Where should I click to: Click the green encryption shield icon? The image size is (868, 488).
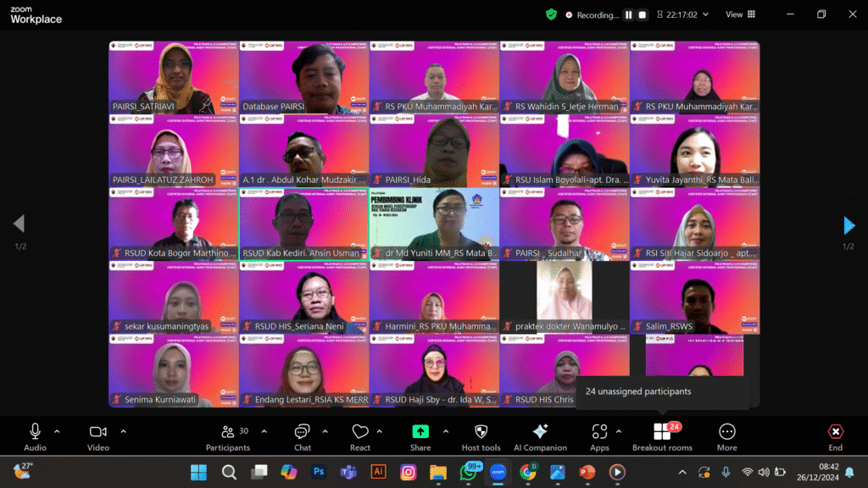551,14
